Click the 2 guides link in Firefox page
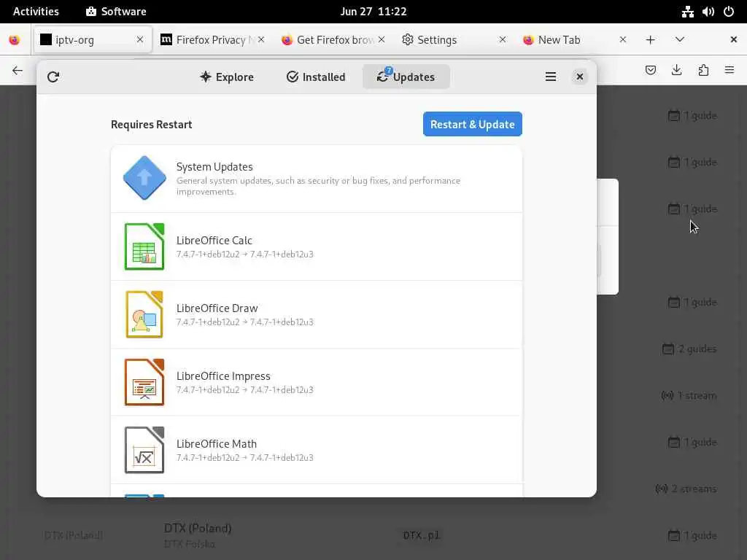The height and width of the screenshot is (560, 747). 689,349
